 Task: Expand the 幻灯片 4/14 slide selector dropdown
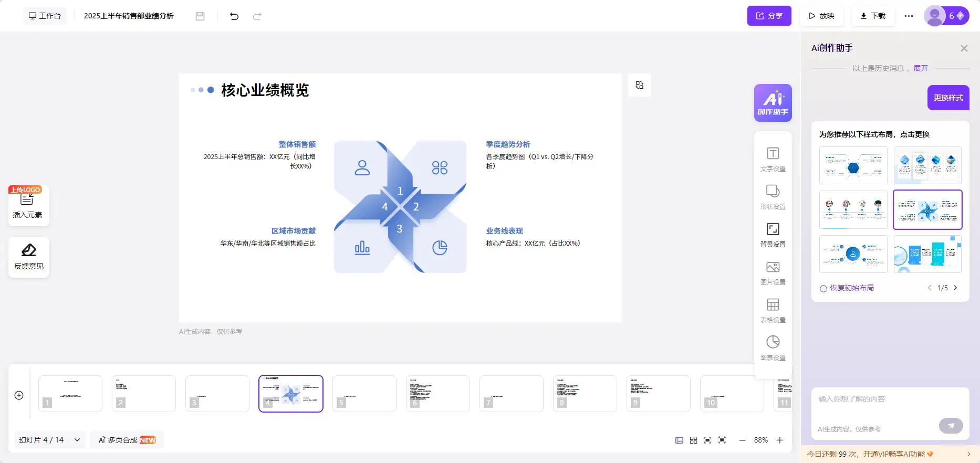click(77, 440)
